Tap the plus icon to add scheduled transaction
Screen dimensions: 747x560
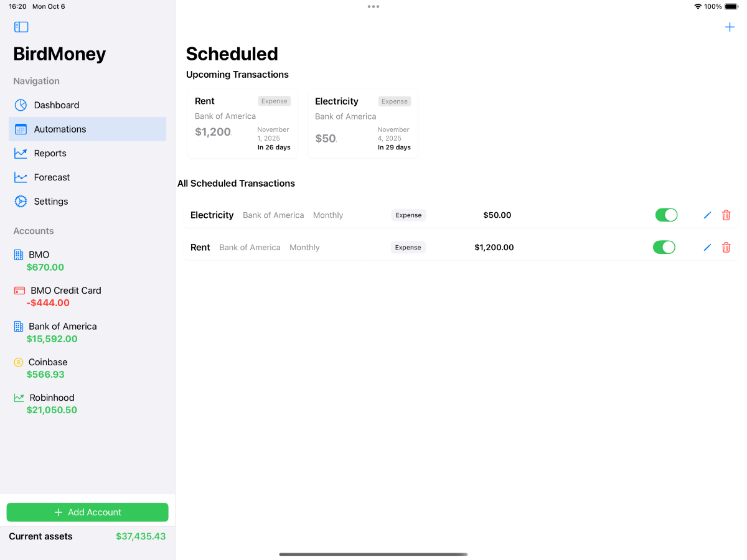[x=730, y=27]
